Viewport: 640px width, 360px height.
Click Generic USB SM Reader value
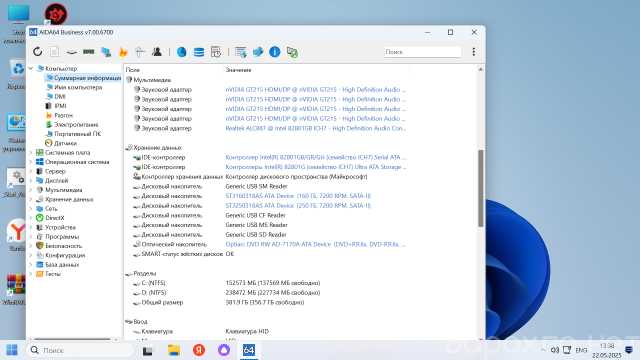[x=256, y=186]
